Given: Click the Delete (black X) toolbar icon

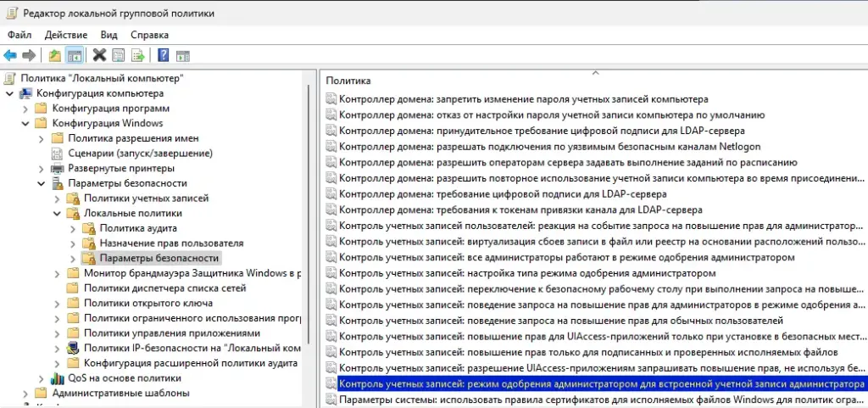Looking at the screenshot, I should [99, 56].
